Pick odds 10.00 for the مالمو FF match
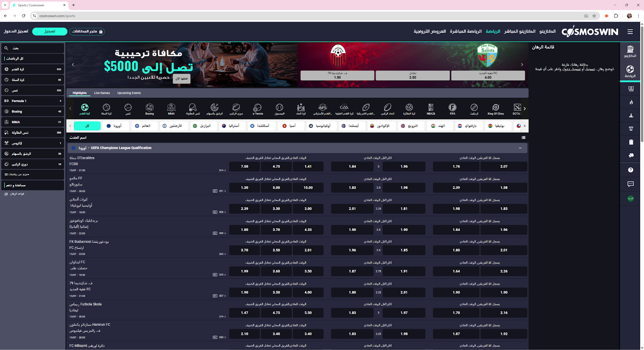Screen dimensions: 644x350 (308, 188)
